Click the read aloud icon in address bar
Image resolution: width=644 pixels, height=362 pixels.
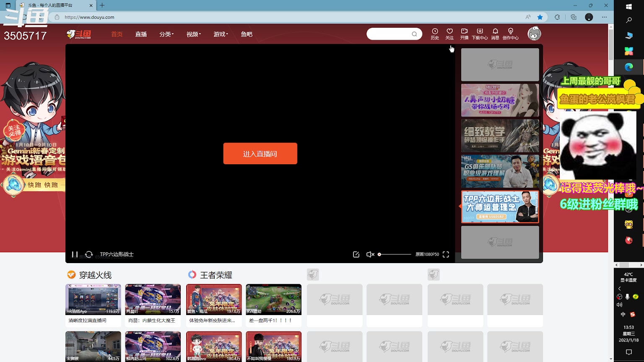pyautogui.click(x=528, y=17)
